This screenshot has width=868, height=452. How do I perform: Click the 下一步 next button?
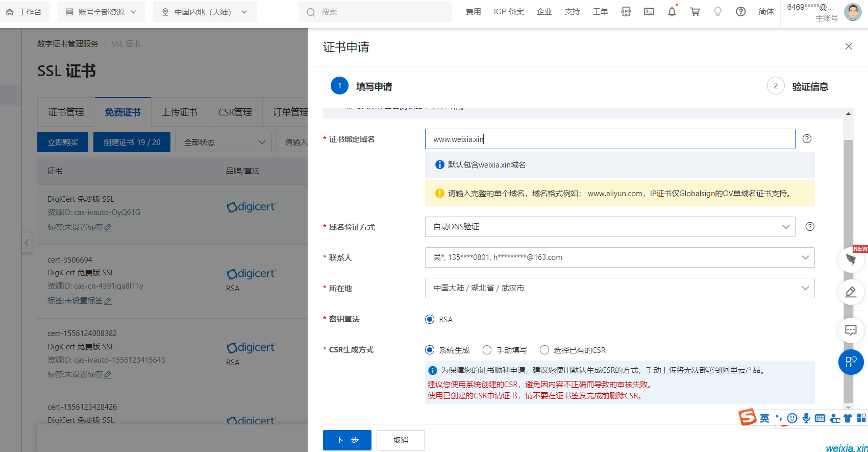click(347, 440)
